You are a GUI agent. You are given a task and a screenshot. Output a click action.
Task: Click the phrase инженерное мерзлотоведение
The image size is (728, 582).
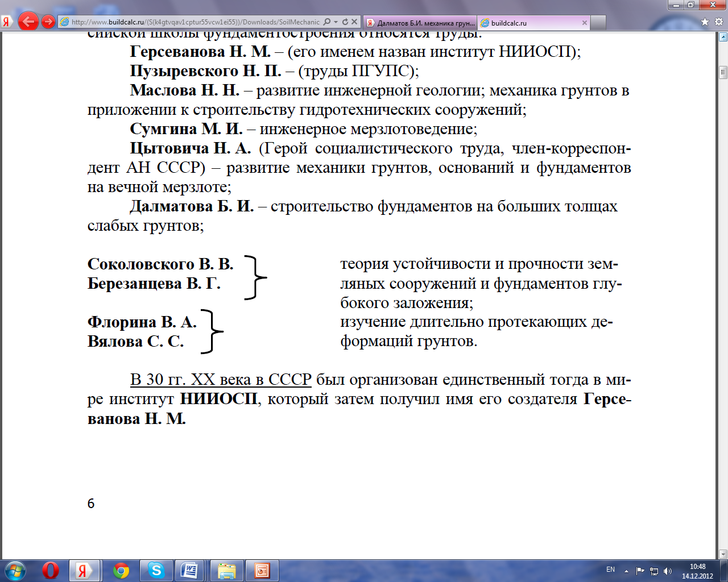coord(368,129)
